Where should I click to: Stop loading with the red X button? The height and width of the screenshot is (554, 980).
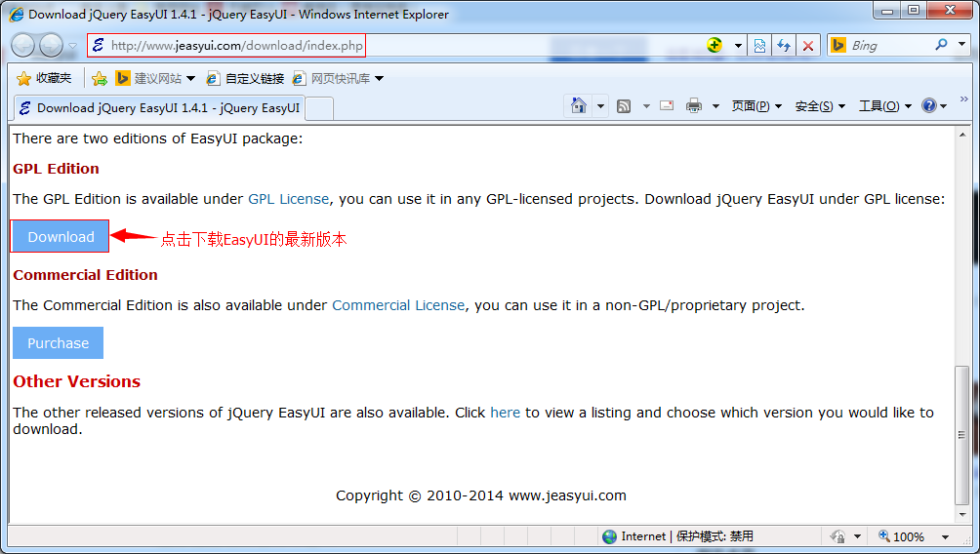[x=808, y=46]
